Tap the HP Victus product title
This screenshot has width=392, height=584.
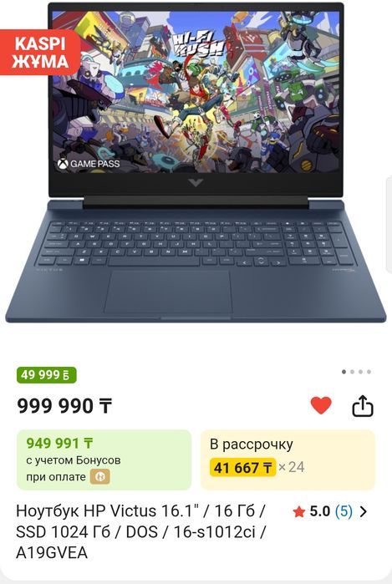141,531
